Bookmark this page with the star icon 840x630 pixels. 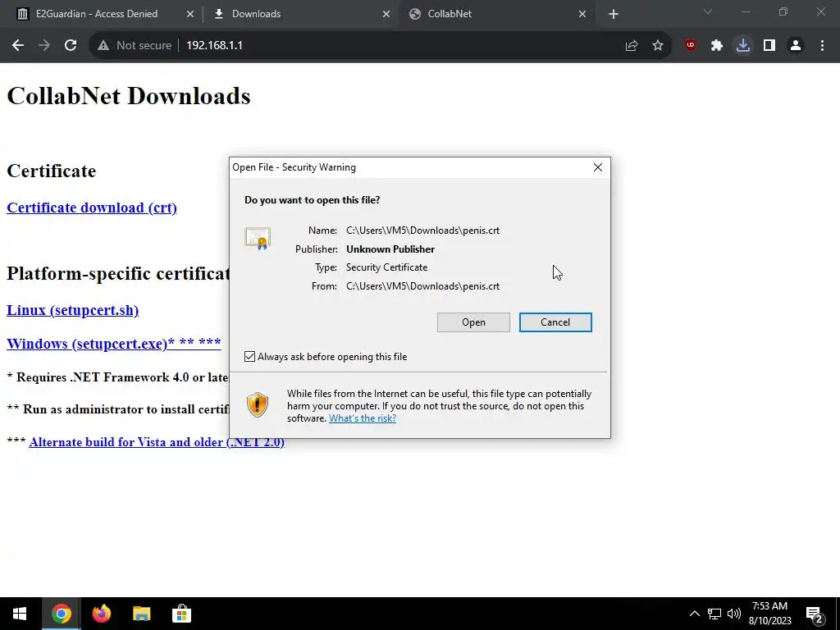(658, 46)
